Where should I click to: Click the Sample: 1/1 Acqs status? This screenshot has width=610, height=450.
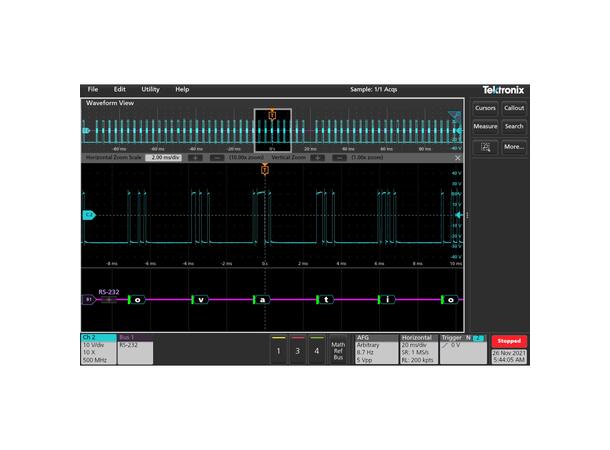tap(373, 89)
